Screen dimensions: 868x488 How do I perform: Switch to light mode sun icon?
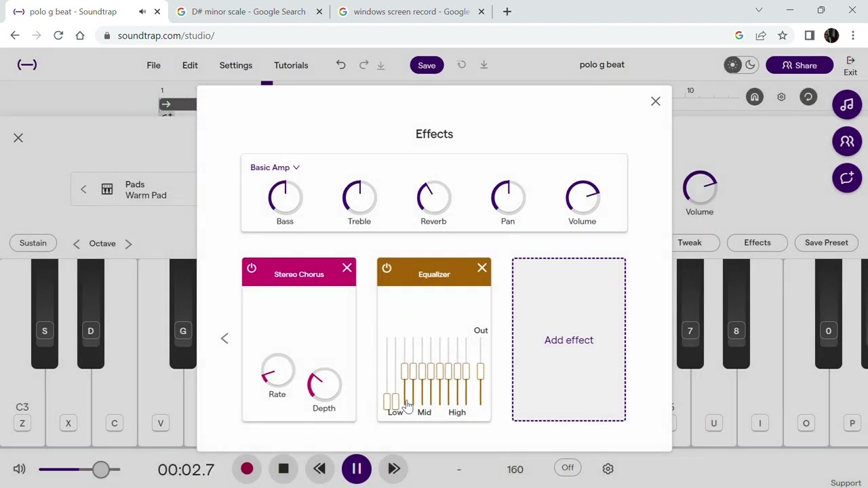point(732,65)
